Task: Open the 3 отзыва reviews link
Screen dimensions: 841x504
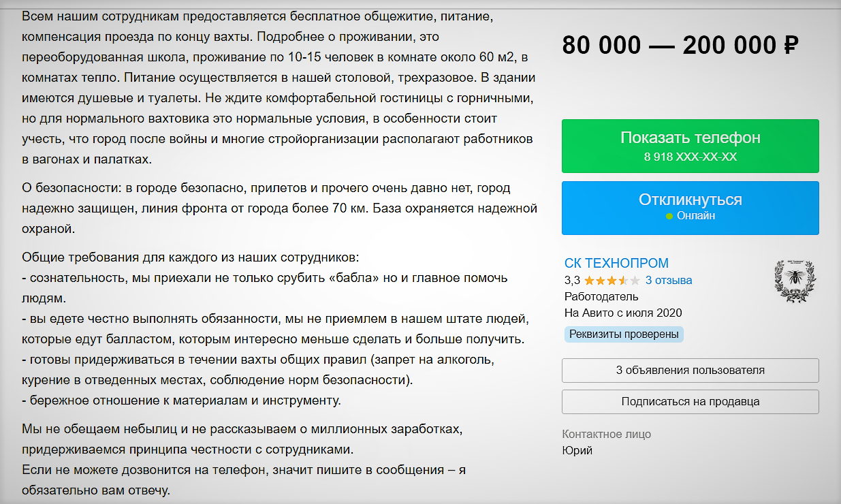Action: (x=669, y=281)
